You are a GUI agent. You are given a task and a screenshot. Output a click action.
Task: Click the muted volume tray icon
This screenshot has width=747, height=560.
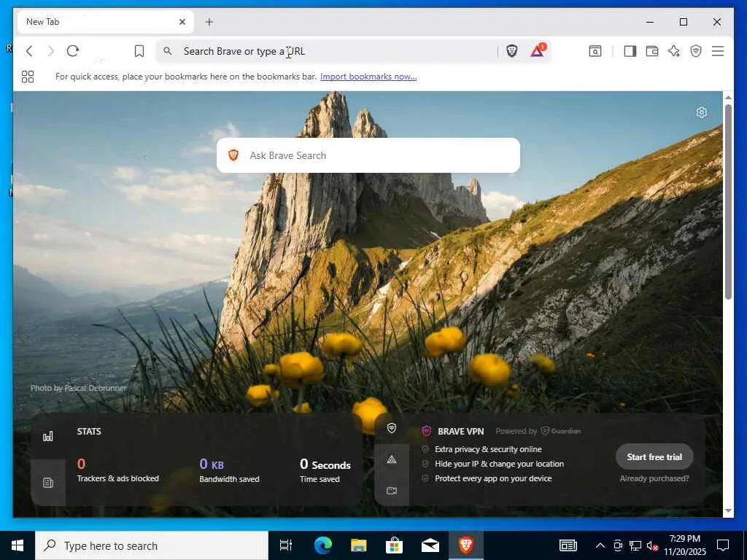click(x=653, y=545)
